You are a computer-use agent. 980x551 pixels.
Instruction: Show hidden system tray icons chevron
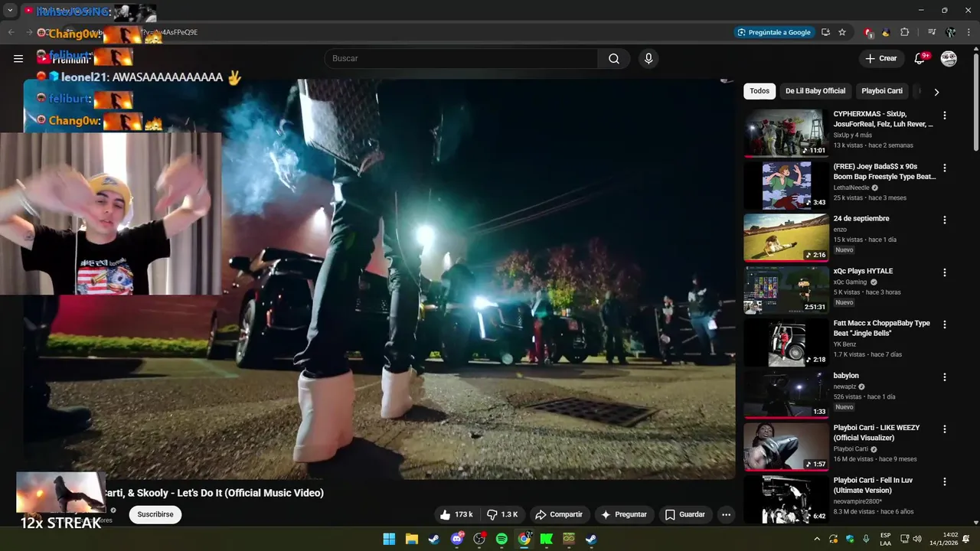(817, 539)
